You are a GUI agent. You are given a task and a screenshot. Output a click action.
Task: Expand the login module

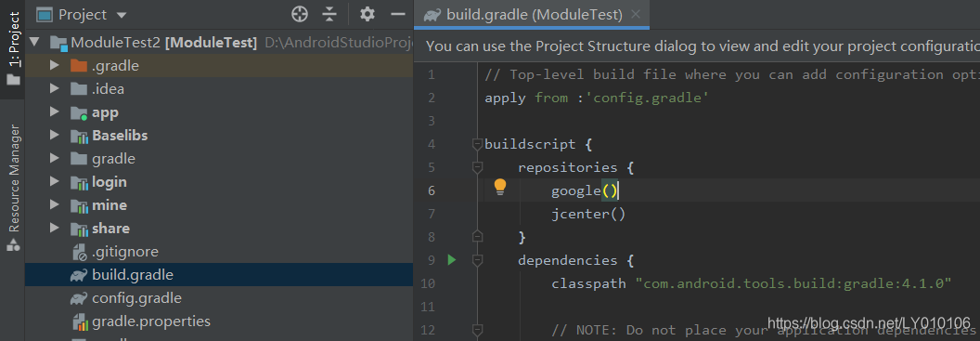pyautogui.click(x=55, y=182)
